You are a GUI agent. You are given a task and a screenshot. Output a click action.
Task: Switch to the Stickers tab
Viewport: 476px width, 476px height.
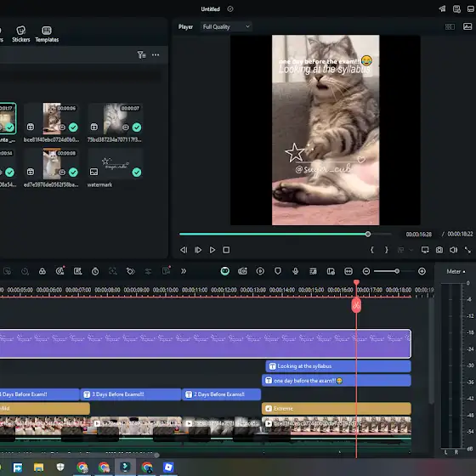[21, 34]
